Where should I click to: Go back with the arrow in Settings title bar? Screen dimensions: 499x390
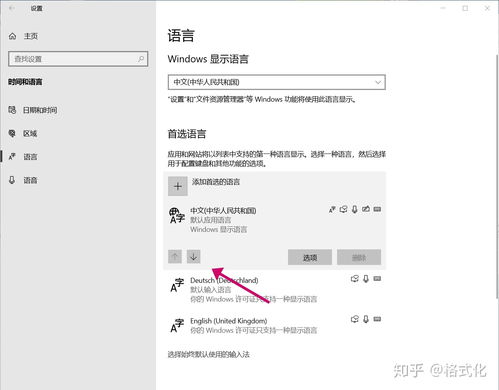point(12,8)
